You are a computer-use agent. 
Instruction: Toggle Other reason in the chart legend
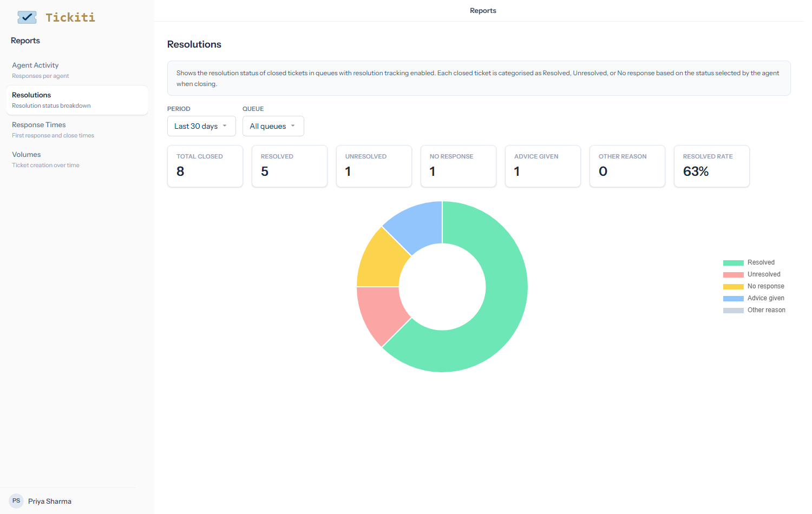(x=754, y=310)
